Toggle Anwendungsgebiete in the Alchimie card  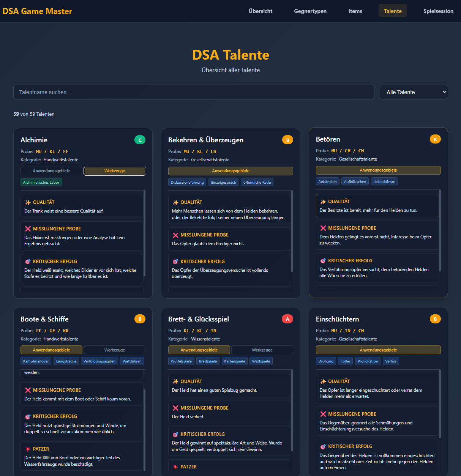[x=51, y=171]
